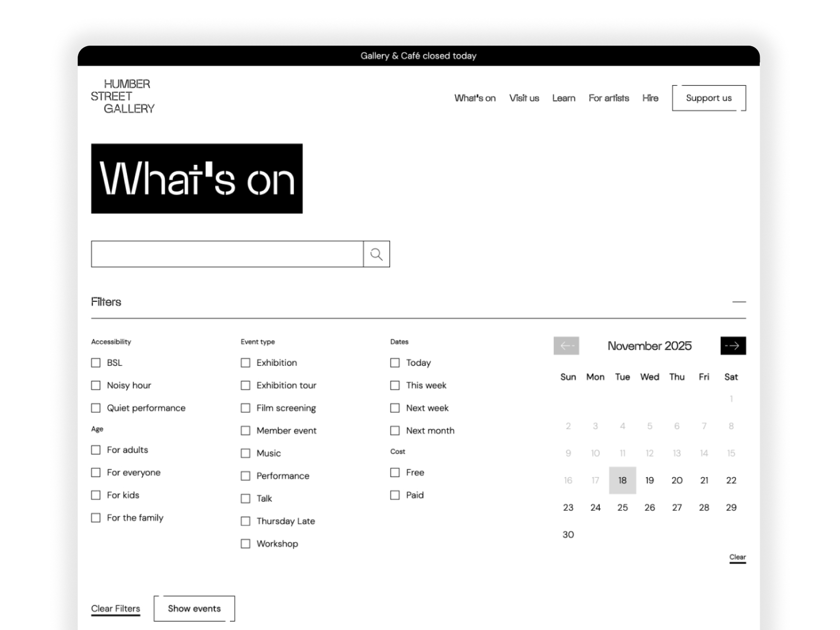Click the Humber Street Gallery logo
The image size is (840, 630).
pyautogui.click(x=123, y=97)
